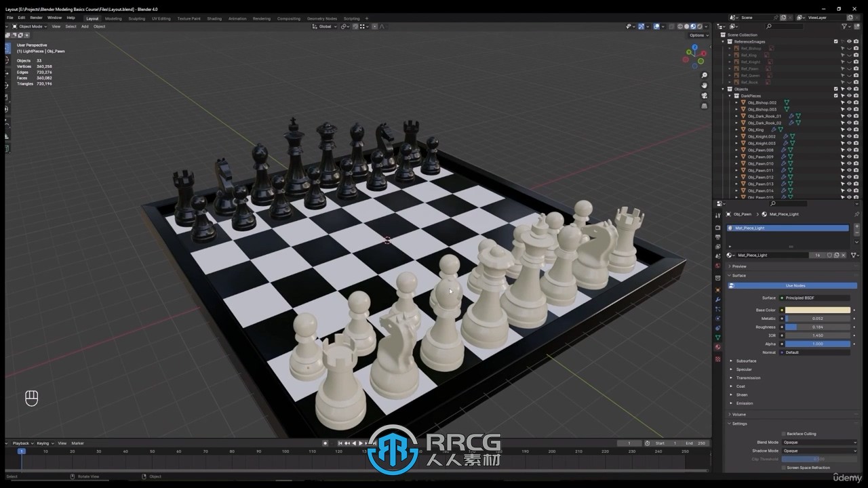Toggle viewport overlays button

pyautogui.click(x=656, y=26)
